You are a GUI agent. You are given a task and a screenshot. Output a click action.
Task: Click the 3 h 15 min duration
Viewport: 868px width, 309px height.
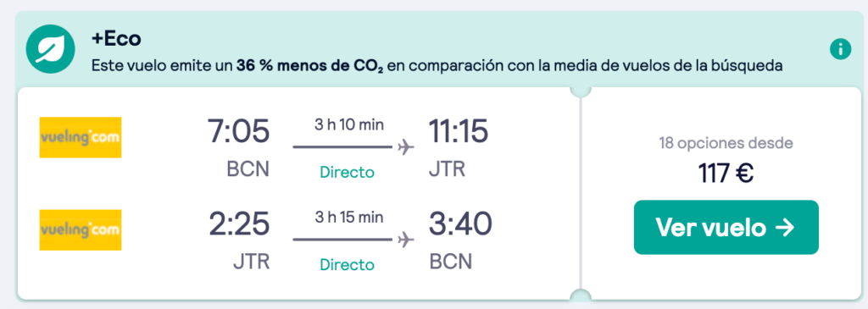coord(348,218)
